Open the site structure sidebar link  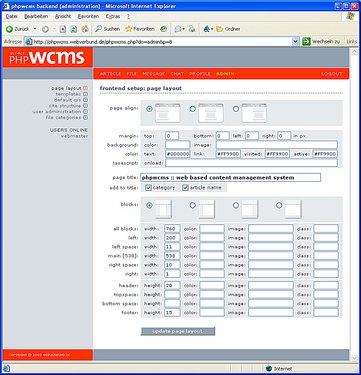pos(65,106)
